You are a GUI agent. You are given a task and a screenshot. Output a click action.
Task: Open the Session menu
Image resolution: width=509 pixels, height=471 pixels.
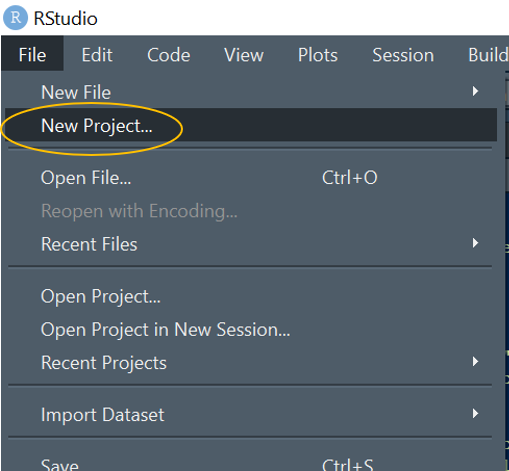[x=403, y=55]
